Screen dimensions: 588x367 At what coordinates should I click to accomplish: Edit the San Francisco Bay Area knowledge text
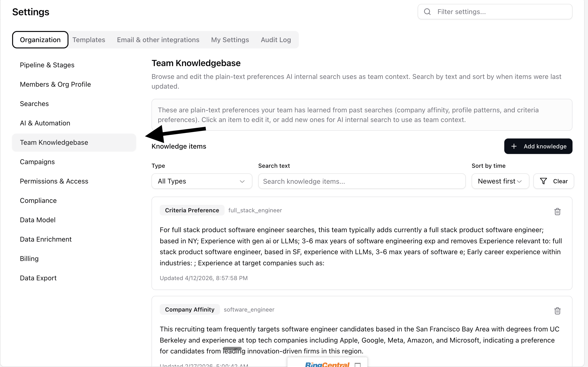tap(360, 340)
